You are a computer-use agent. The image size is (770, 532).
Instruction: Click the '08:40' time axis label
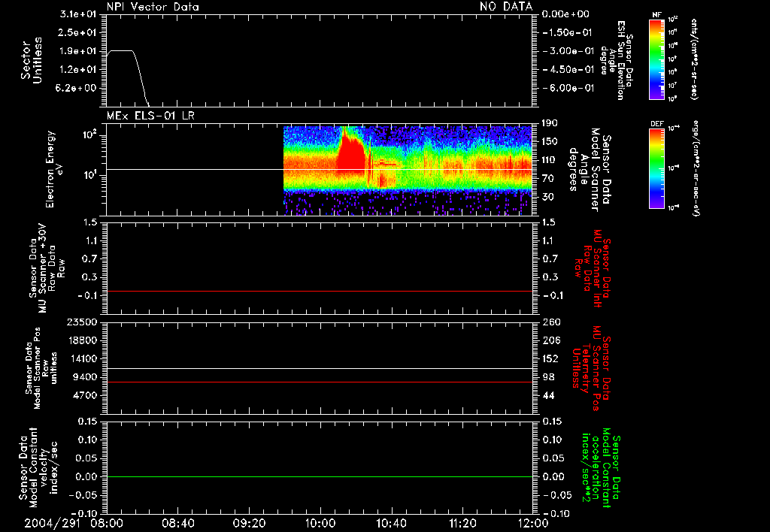tap(177, 523)
